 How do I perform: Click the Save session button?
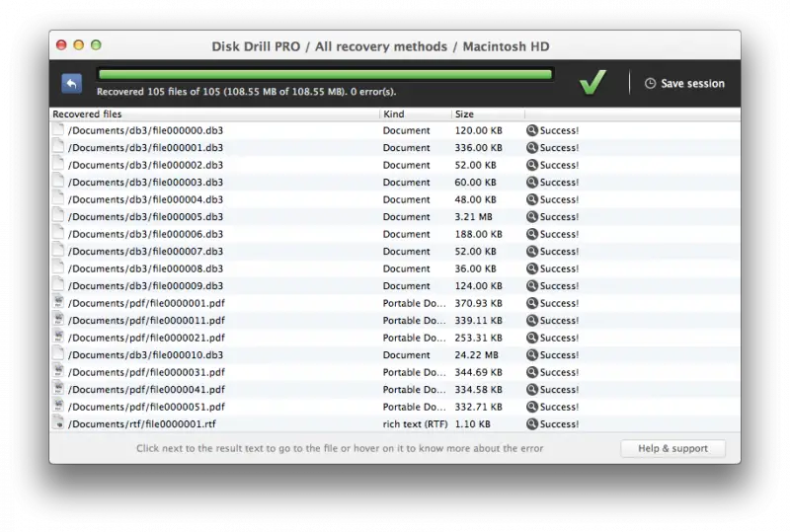tap(684, 84)
